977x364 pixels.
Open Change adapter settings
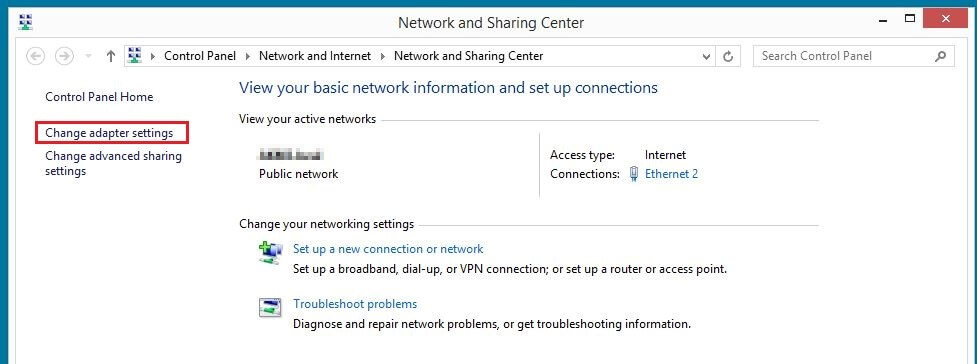(x=109, y=133)
